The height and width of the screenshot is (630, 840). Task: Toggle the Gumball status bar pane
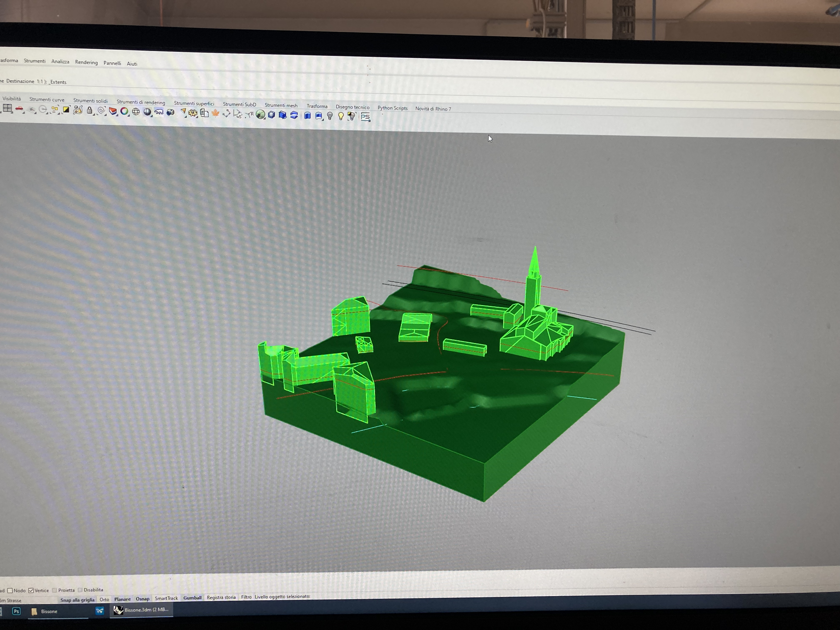(192, 598)
